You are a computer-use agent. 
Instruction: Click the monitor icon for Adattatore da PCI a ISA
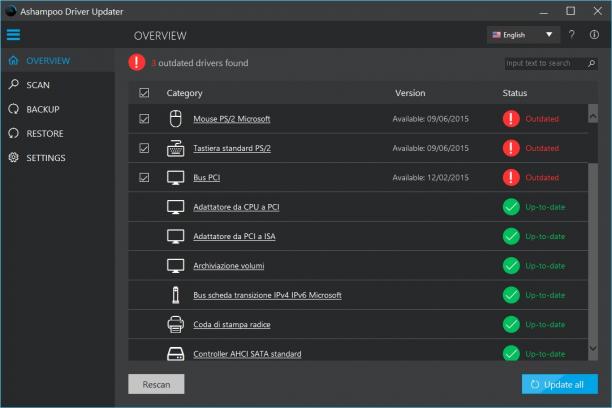coord(176,236)
